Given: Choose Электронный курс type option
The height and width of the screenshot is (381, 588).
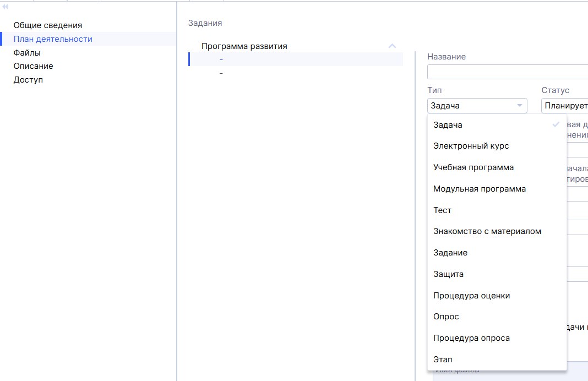Looking at the screenshot, I should (x=471, y=146).
